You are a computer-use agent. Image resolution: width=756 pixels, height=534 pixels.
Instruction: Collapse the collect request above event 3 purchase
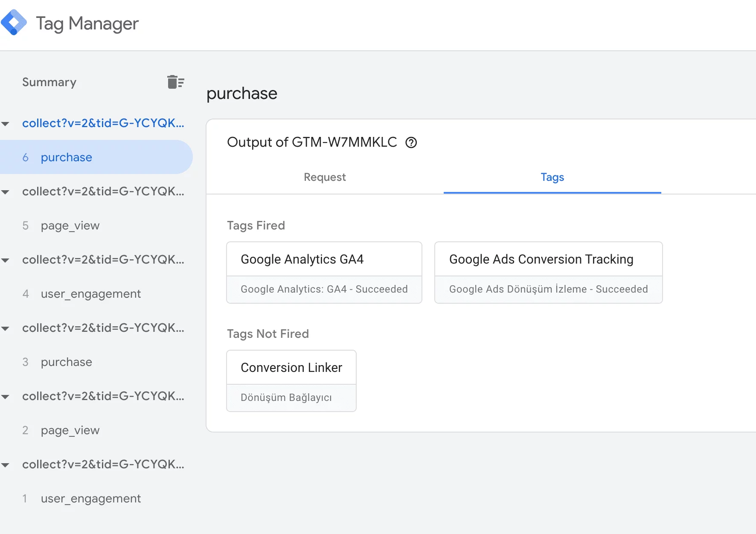(5, 328)
